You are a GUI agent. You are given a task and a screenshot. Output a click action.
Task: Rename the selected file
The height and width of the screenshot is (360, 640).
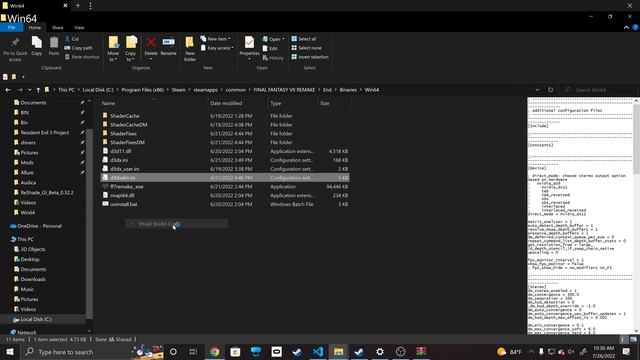pos(168,47)
